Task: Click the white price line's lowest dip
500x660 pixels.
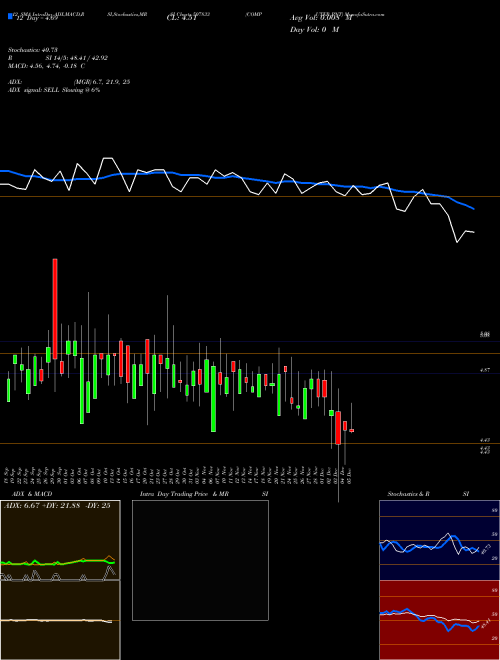Action: coord(457,242)
